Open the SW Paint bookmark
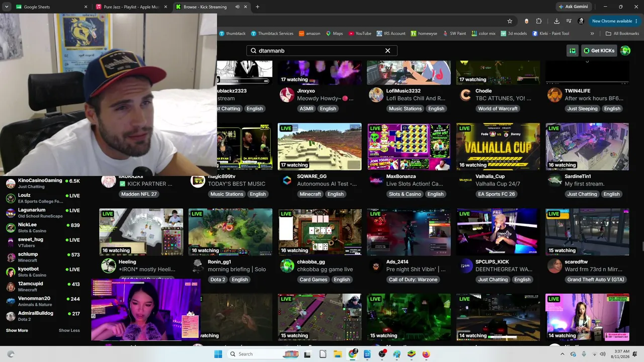Viewport: 644px width, 362px height. (x=454, y=34)
